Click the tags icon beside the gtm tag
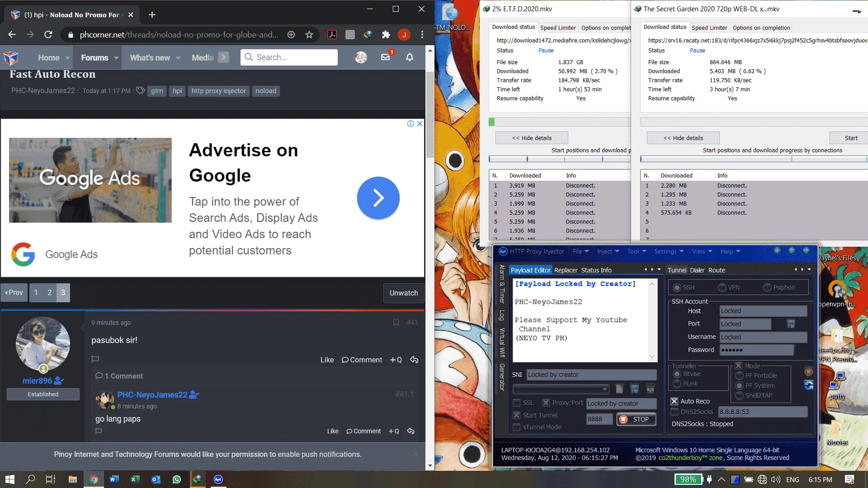Image resolution: width=868 pixels, height=488 pixels. pos(141,90)
